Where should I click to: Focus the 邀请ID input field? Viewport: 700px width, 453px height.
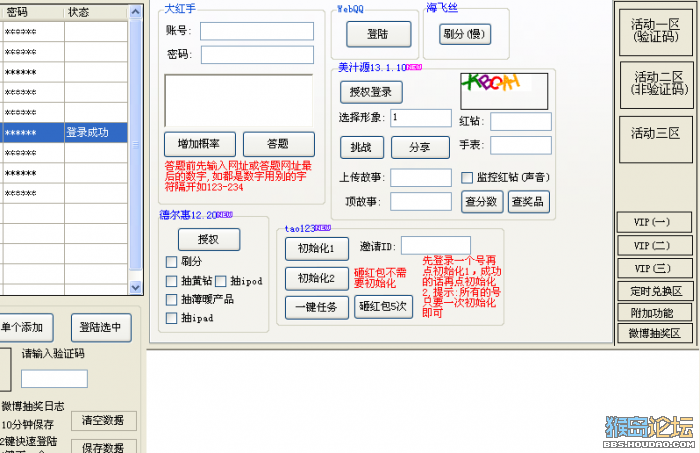point(436,245)
